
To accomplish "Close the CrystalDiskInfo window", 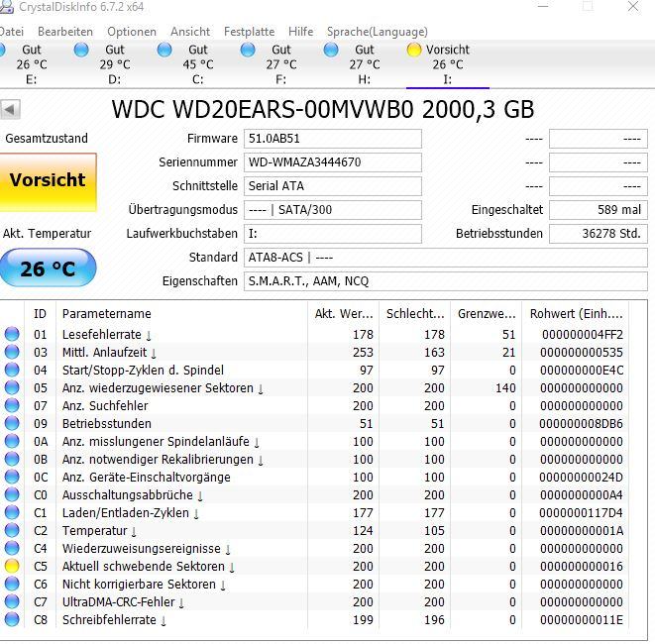I will [633, 6].
